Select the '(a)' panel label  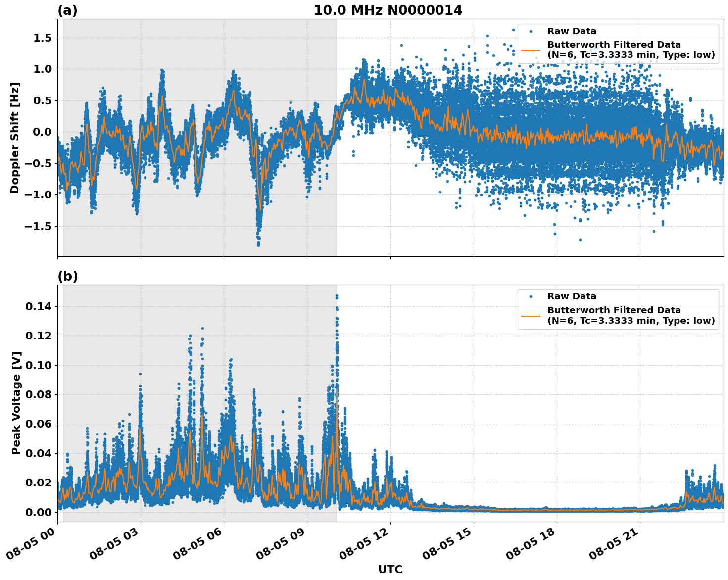point(68,10)
